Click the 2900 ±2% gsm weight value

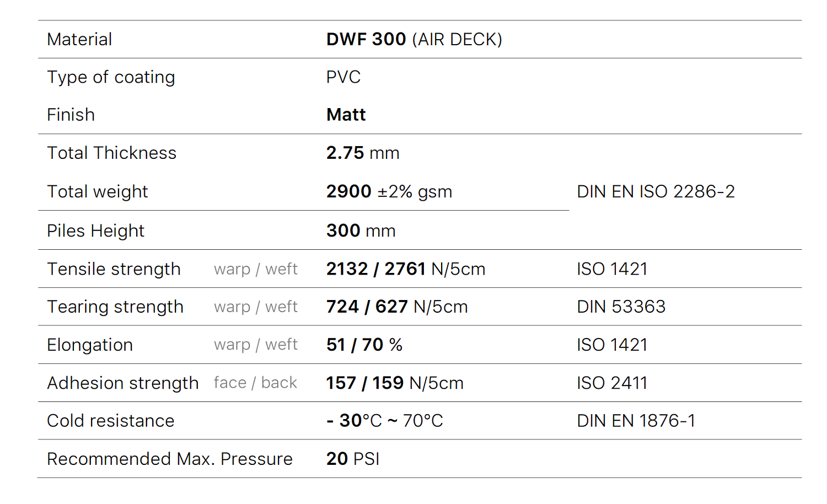click(x=389, y=191)
